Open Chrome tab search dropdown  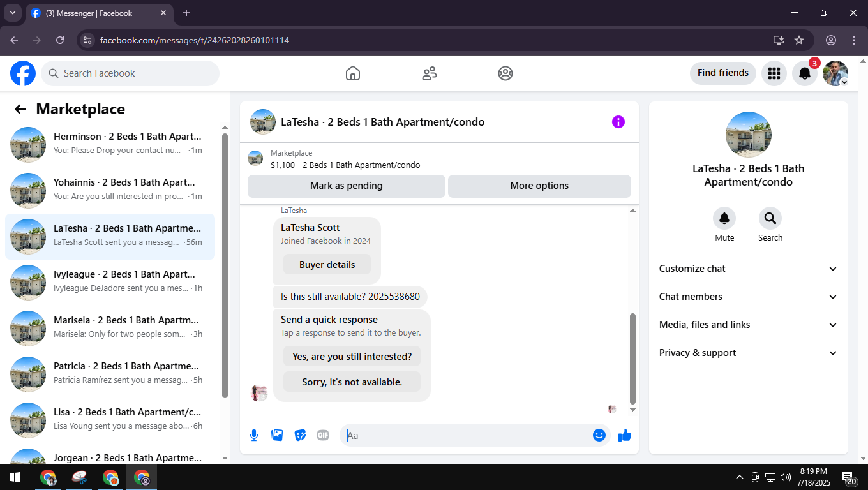(x=12, y=13)
